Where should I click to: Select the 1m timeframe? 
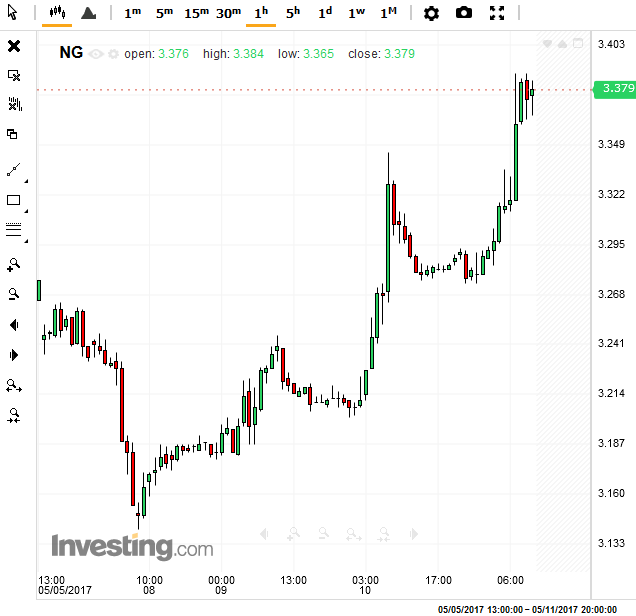[132, 13]
